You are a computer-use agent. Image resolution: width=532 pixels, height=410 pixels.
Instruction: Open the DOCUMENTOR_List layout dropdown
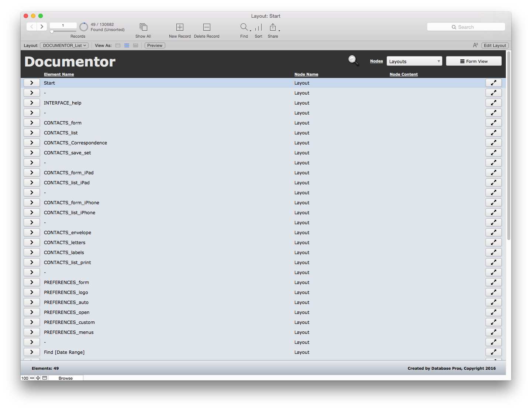point(64,45)
